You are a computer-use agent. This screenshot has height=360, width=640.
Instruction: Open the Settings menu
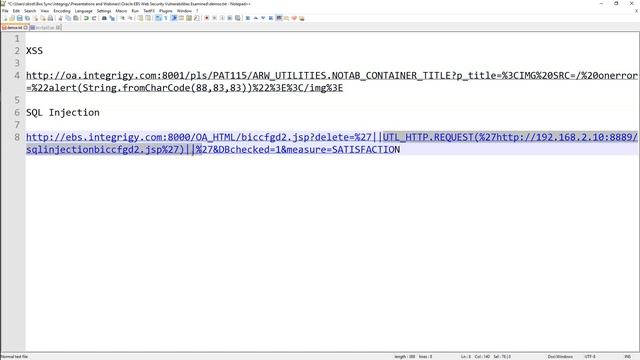tap(104, 11)
